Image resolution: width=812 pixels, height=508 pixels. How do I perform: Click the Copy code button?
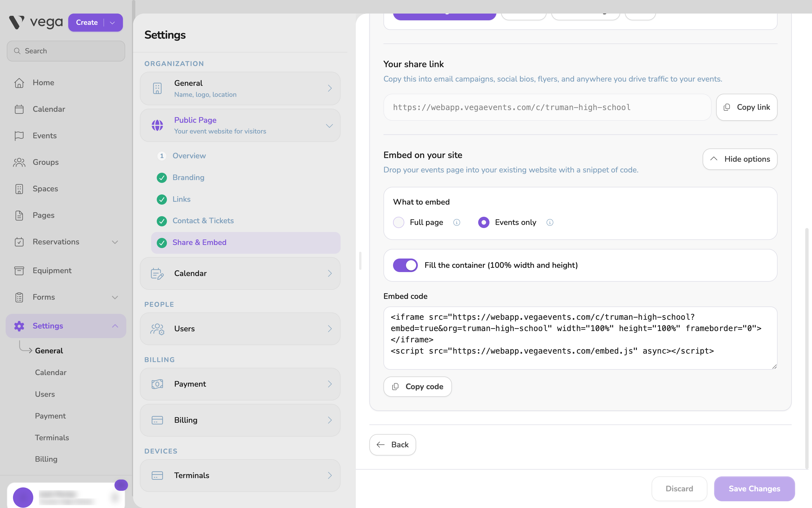pyautogui.click(x=417, y=387)
